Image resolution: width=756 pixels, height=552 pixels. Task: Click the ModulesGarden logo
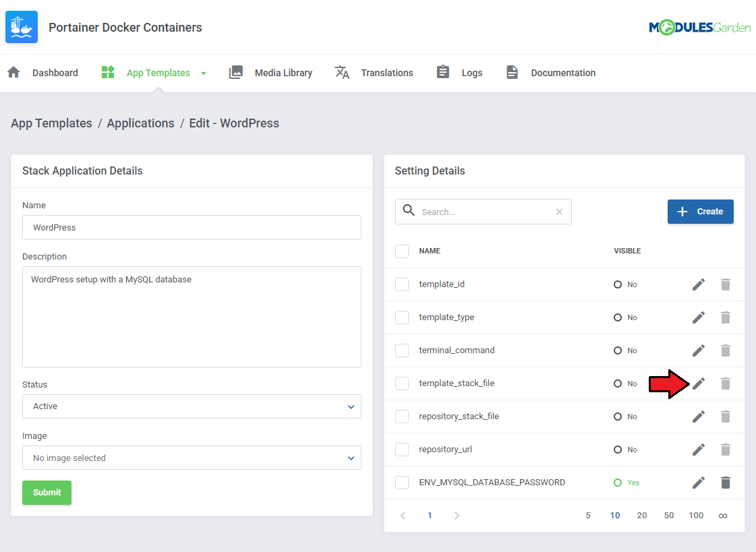pyautogui.click(x=699, y=28)
